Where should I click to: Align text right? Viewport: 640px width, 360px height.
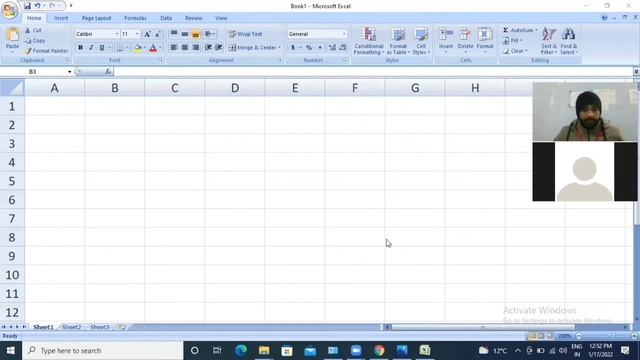(196, 47)
